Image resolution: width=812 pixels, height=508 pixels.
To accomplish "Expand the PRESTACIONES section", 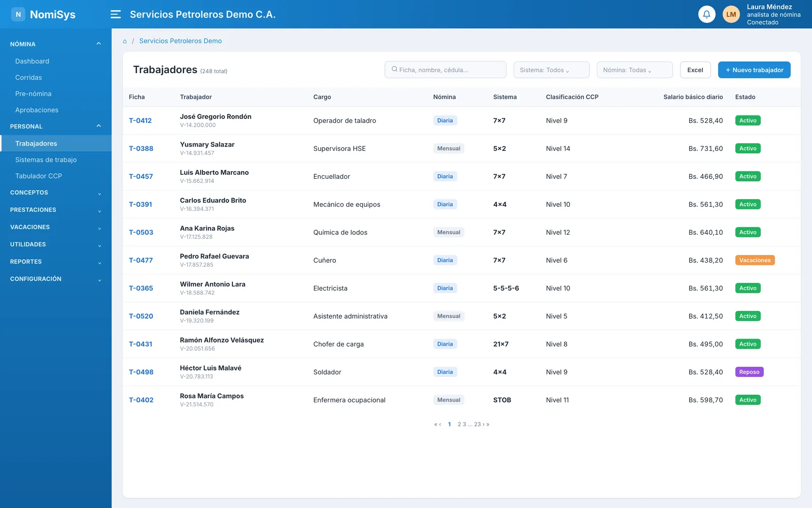I will (x=56, y=210).
